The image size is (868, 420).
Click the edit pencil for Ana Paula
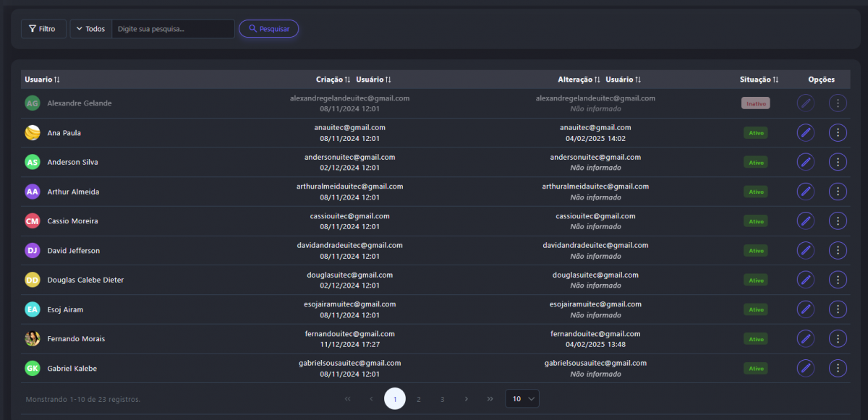[805, 132]
